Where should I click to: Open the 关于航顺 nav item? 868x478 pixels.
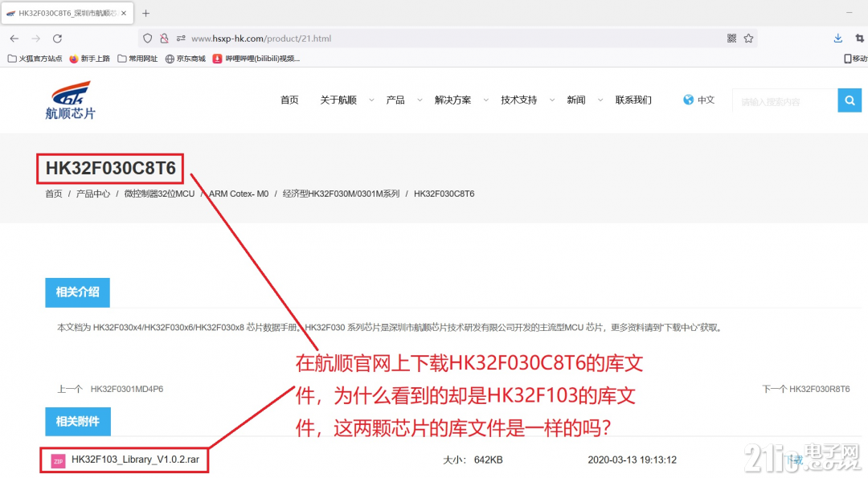point(338,100)
